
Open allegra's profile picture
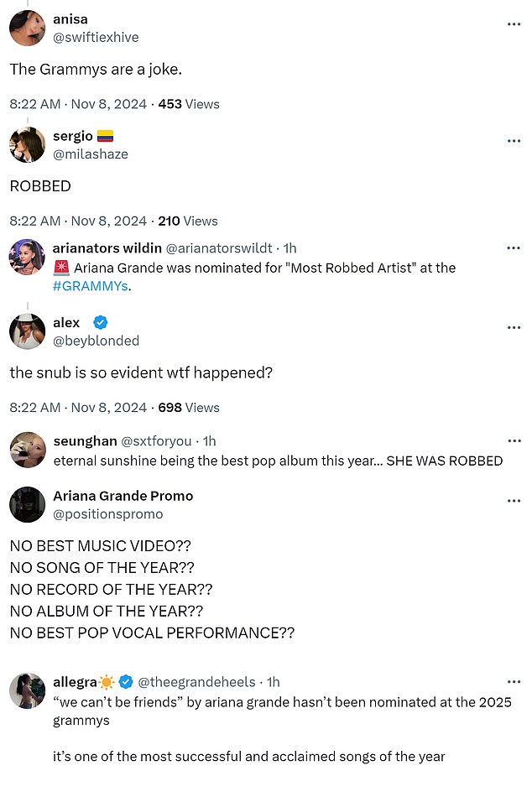click(x=27, y=690)
